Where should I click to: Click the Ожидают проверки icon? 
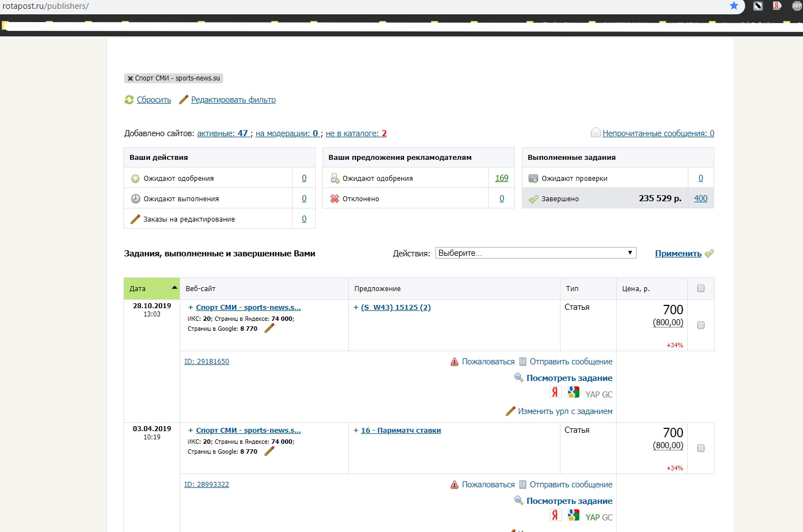click(533, 178)
